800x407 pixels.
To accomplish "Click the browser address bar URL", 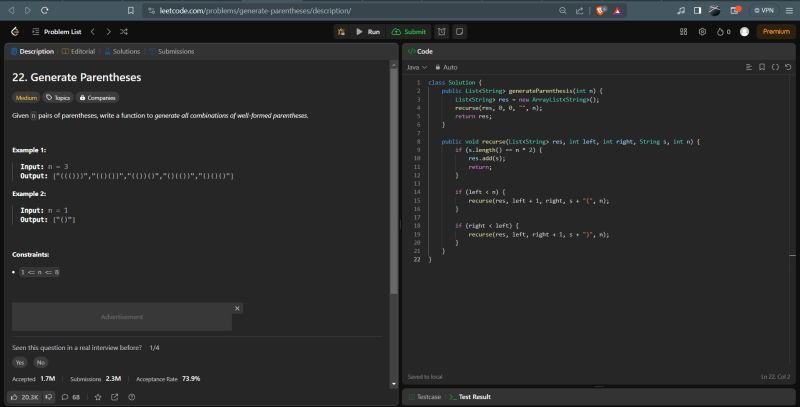I will coord(255,10).
